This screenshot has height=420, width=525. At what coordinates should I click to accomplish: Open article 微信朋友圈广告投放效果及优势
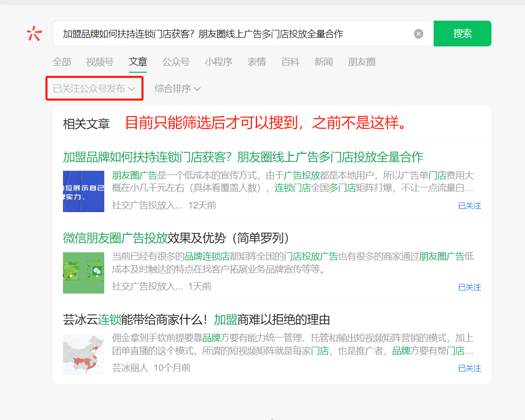point(176,238)
